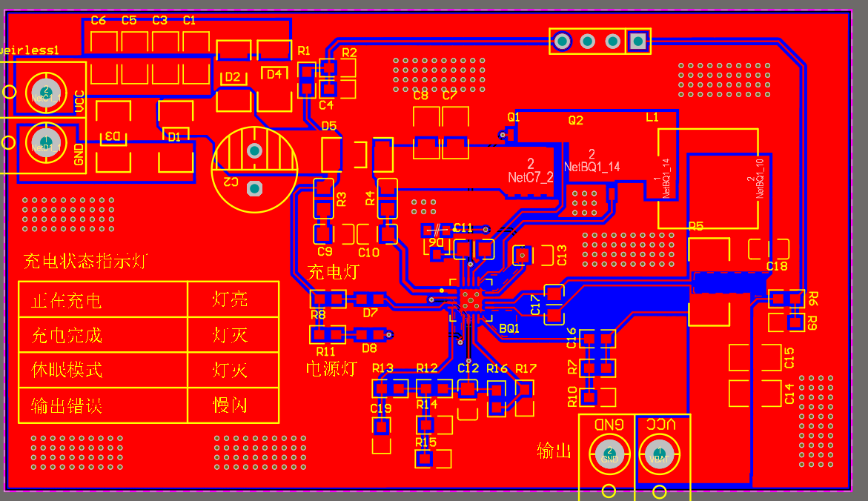Screen dimensions: 868x501
Task: Click the R10 designator
Action: (x=572, y=397)
